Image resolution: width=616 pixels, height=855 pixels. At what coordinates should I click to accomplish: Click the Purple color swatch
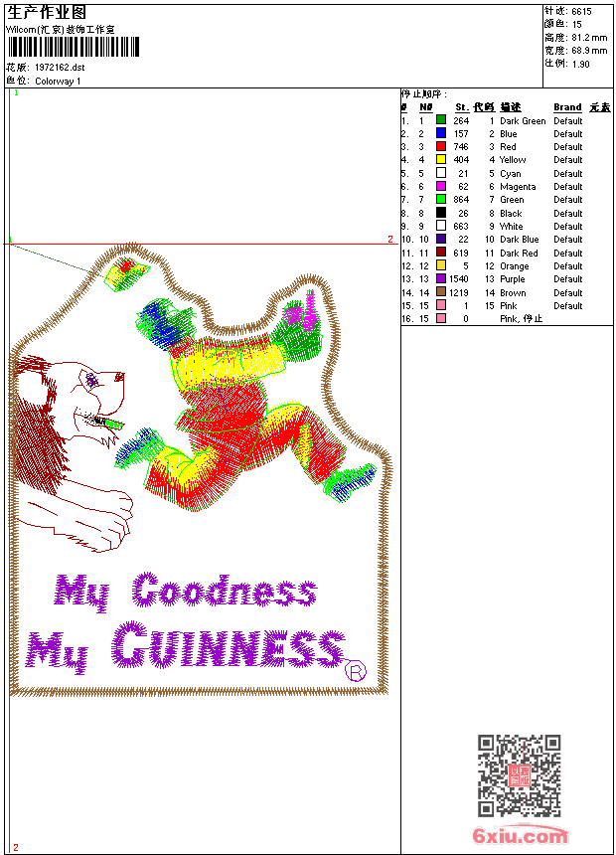(x=441, y=278)
